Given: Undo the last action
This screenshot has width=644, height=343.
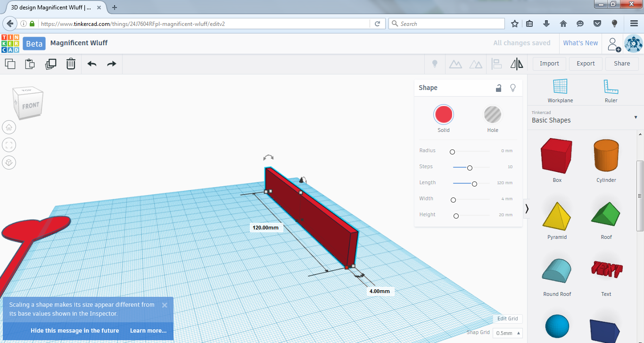Looking at the screenshot, I should 92,64.
